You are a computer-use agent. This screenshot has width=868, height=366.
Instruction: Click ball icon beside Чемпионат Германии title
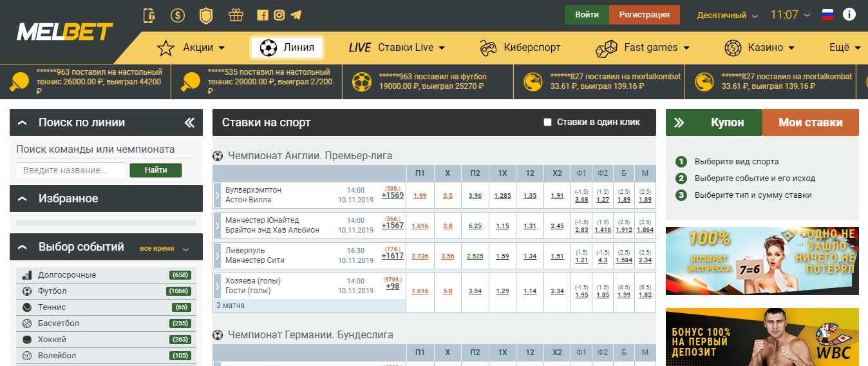point(218,335)
